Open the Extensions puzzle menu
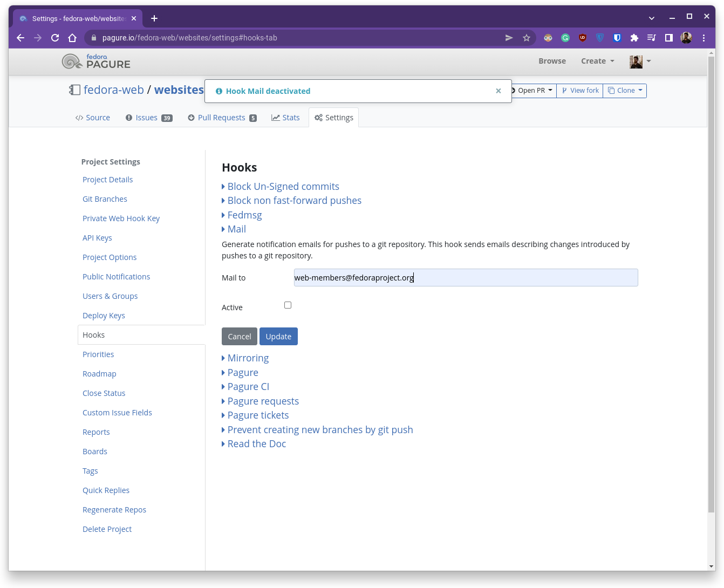The image size is (724, 588). (634, 38)
